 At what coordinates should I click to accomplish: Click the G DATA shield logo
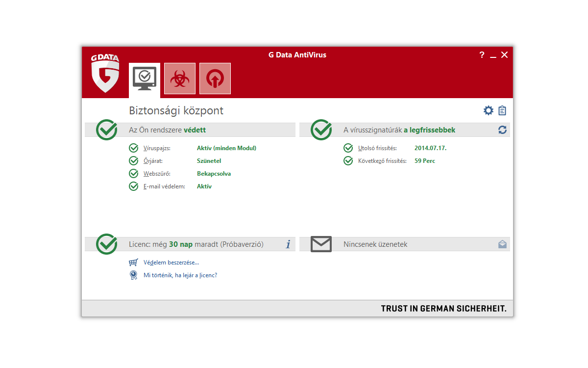(x=105, y=74)
